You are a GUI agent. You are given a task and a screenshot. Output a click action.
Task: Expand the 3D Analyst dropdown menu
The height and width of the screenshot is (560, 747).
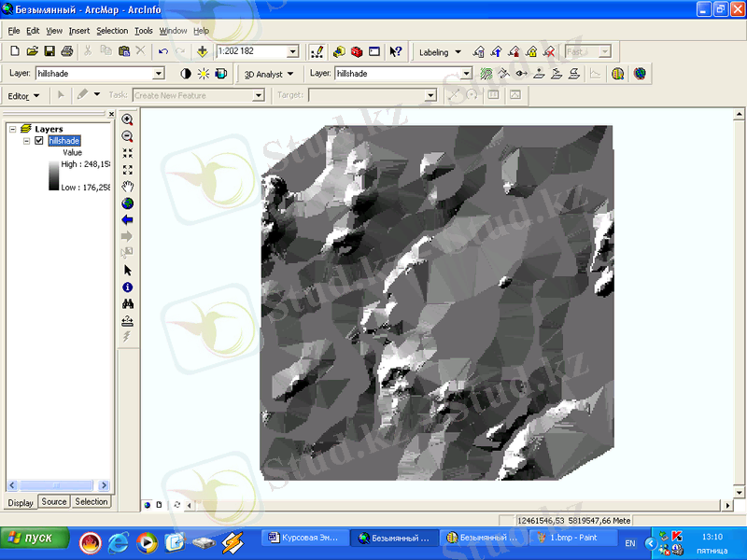269,73
